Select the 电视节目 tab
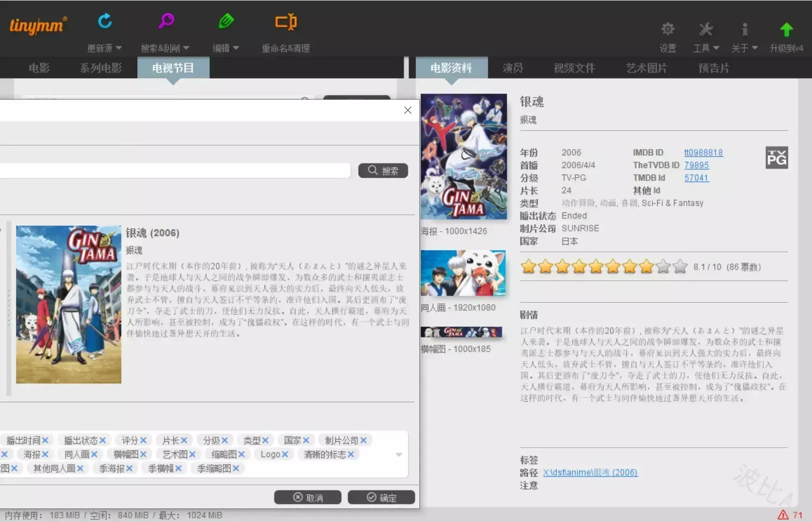 tap(173, 68)
